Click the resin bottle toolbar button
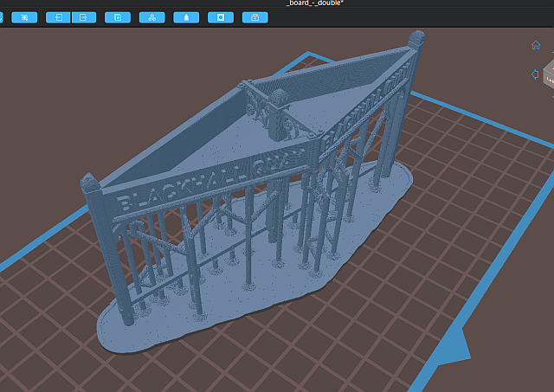This screenshot has height=392, width=554. 186,17
